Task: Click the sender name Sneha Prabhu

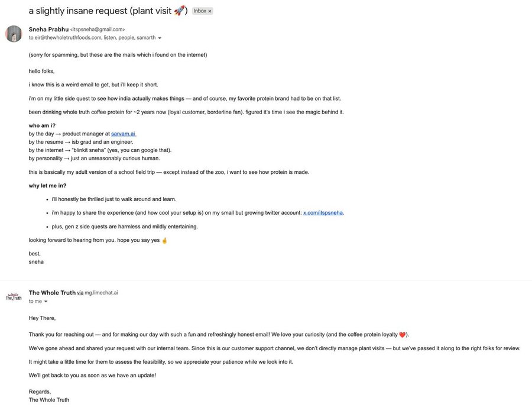Action: (48, 29)
